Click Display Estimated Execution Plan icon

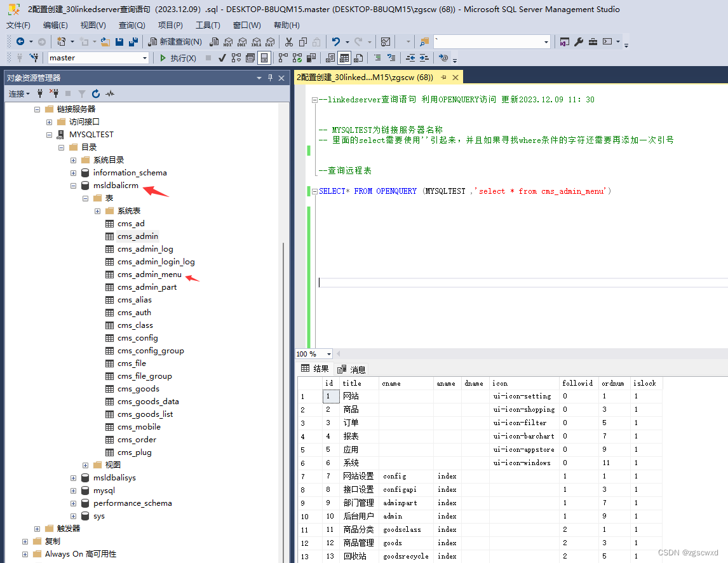(236, 58)
